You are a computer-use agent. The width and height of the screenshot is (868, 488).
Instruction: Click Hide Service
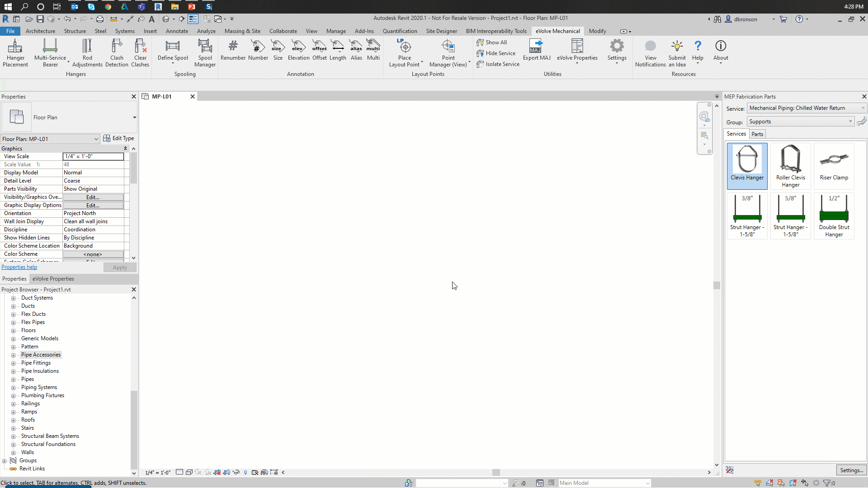[x=496, y=53]
